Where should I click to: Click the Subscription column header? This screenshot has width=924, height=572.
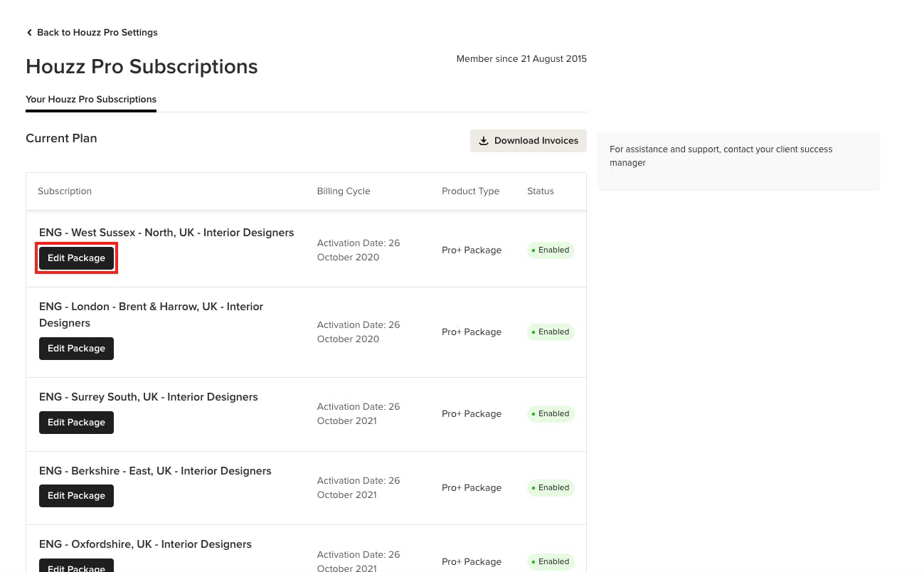(x=65, y=191)
